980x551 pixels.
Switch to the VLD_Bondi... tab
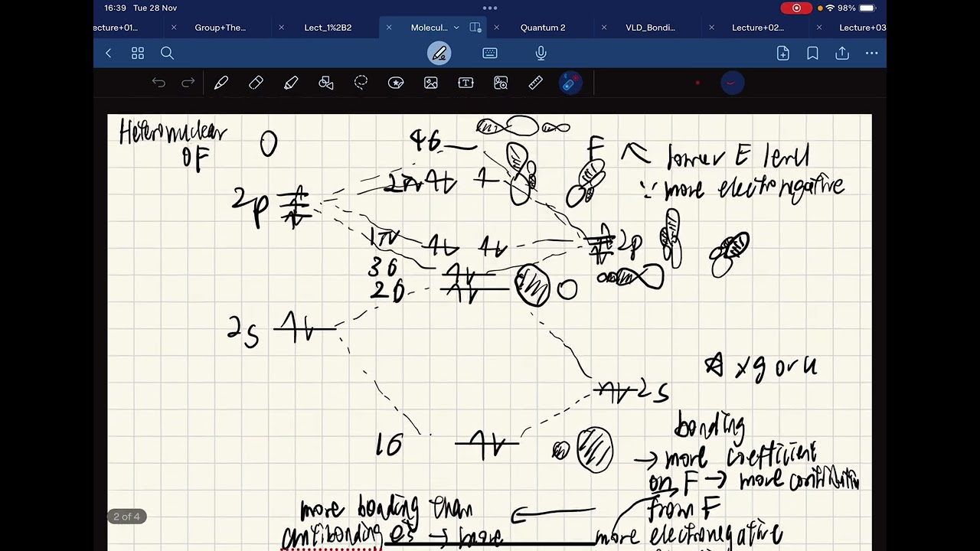pyautogui.click(x=650, y=28)
